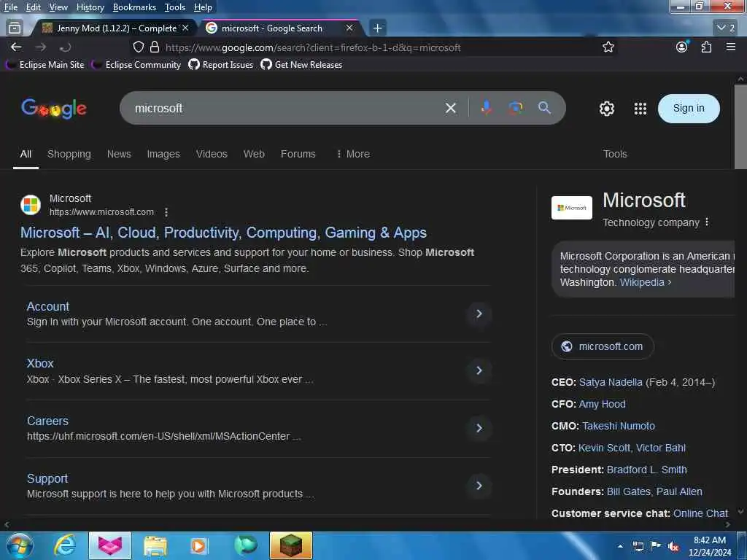Open the Firefox hamburger menu
The image size is (747, 560).
[731, 47]
